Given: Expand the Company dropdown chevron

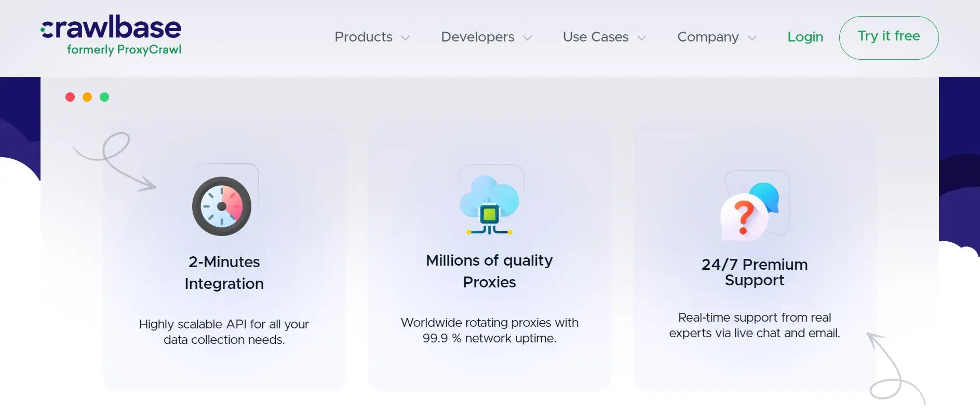Looking at the screenshot, I should 752,38.
